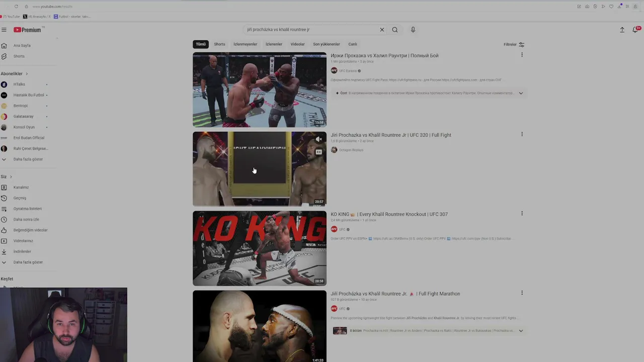The height and width of the screenshot is (362, 644).
Task: Open title 'Jiri Prochazka vs Khalil Rountree Jr | UFC 320'
Action: pyautogui.click(x=391, y=135)
